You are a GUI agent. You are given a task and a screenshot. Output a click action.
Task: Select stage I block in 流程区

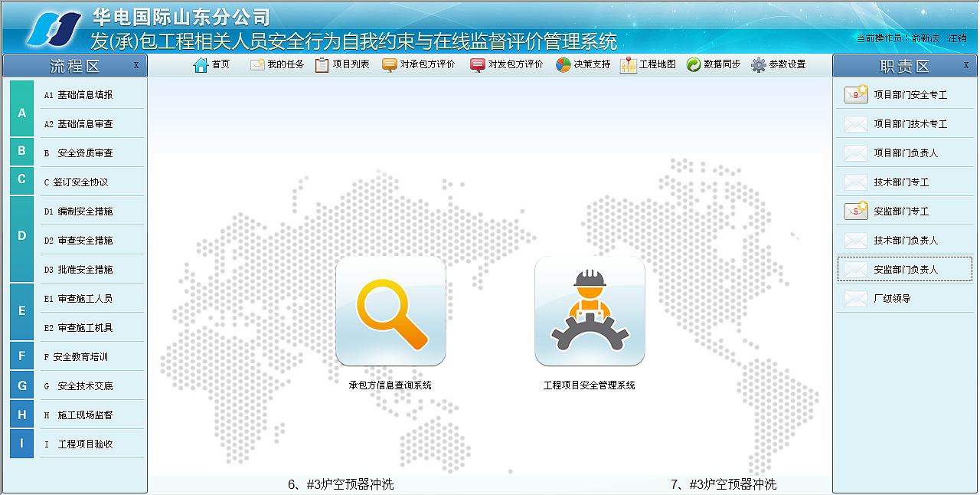(x=22, y=444)
